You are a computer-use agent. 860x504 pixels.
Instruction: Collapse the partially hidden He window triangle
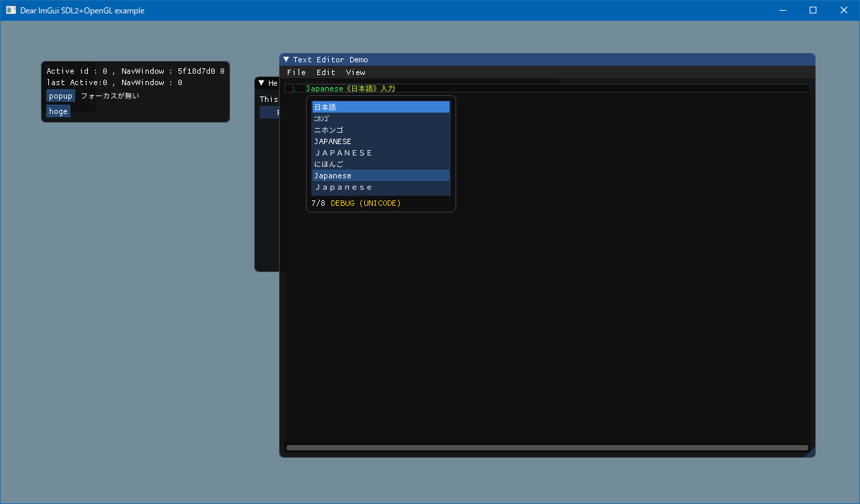(x=262, y=83)
